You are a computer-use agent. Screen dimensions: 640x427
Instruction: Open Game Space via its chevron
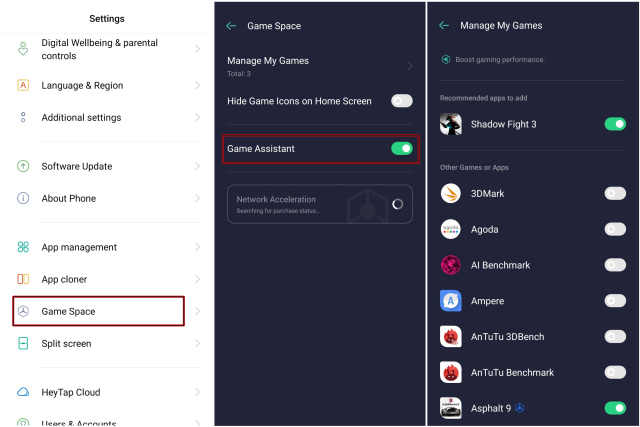(198, 311)
